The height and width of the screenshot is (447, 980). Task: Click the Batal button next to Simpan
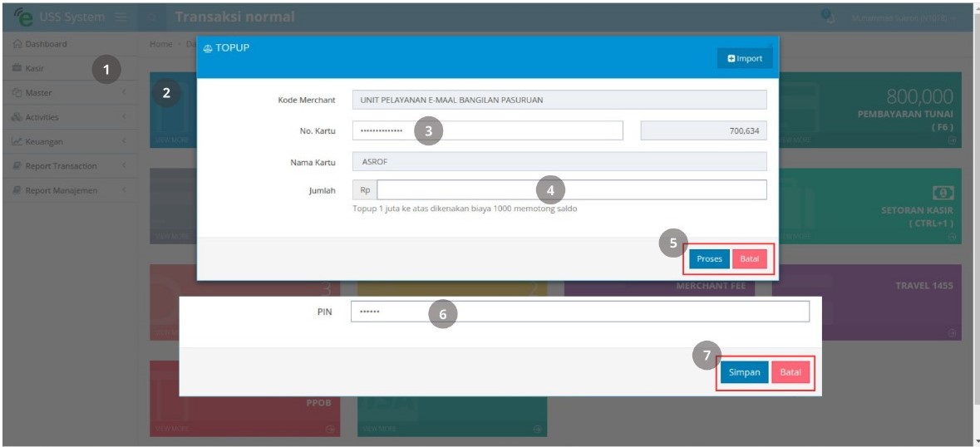coord(790,373)
